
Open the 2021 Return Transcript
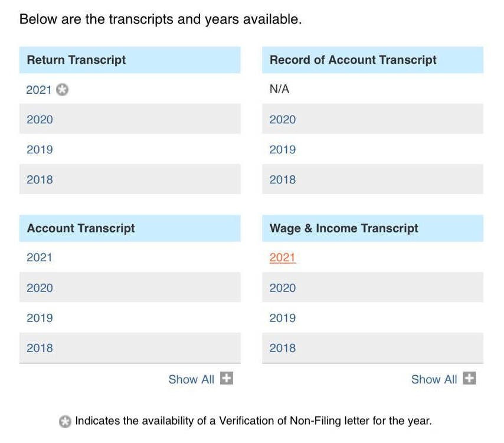39,90
